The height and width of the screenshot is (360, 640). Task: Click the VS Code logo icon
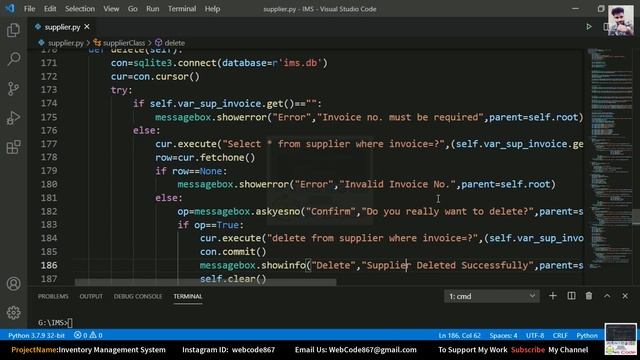pos(10,8)
